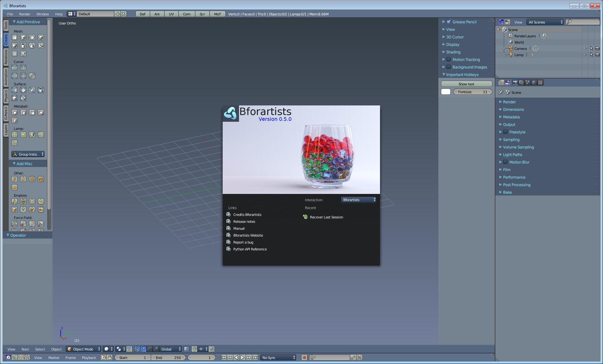Click the record keyframe button
Image resolution: width=603 pixels, height=364 pixels.
click(x=304, y=357)
